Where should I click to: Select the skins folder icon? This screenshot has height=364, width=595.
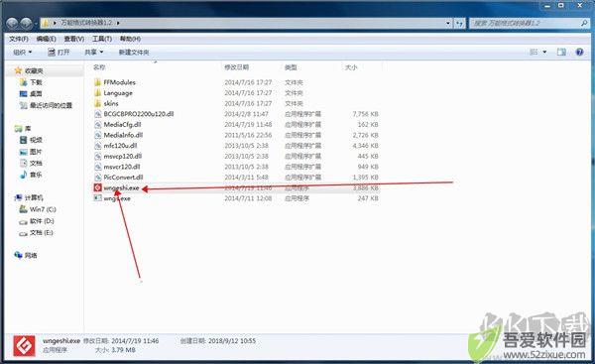click(x=97, y=103)
